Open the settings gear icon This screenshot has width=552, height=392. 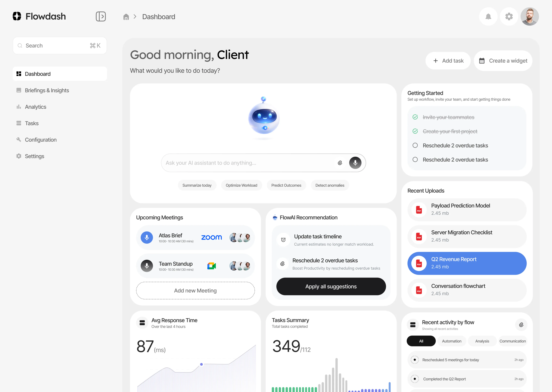(509, 16)
